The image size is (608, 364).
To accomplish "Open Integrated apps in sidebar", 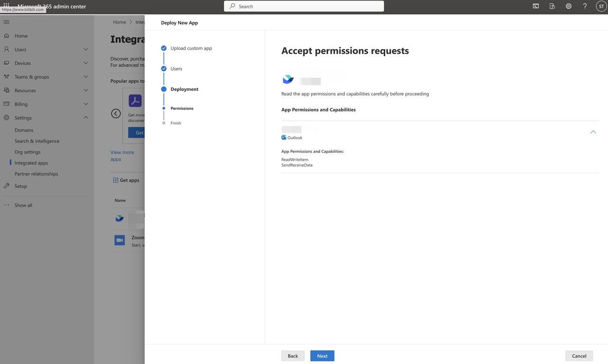I will (31, 163).
